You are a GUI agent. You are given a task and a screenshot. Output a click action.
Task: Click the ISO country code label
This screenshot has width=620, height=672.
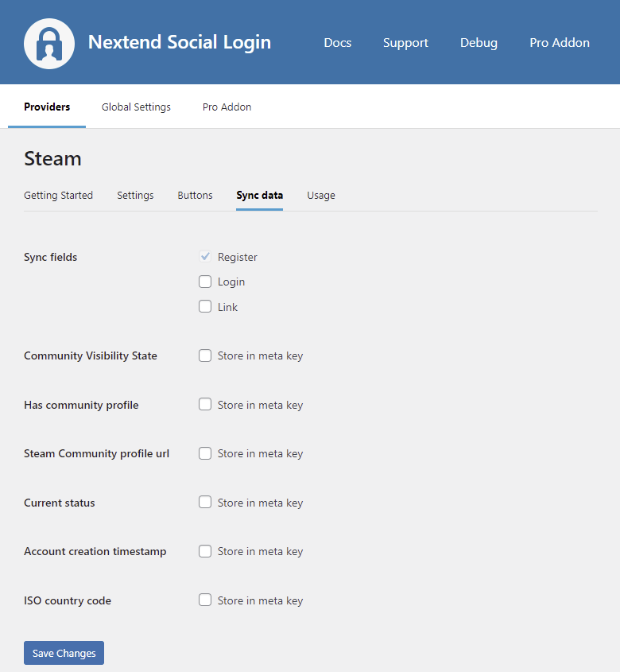click(x=68, y=600)
